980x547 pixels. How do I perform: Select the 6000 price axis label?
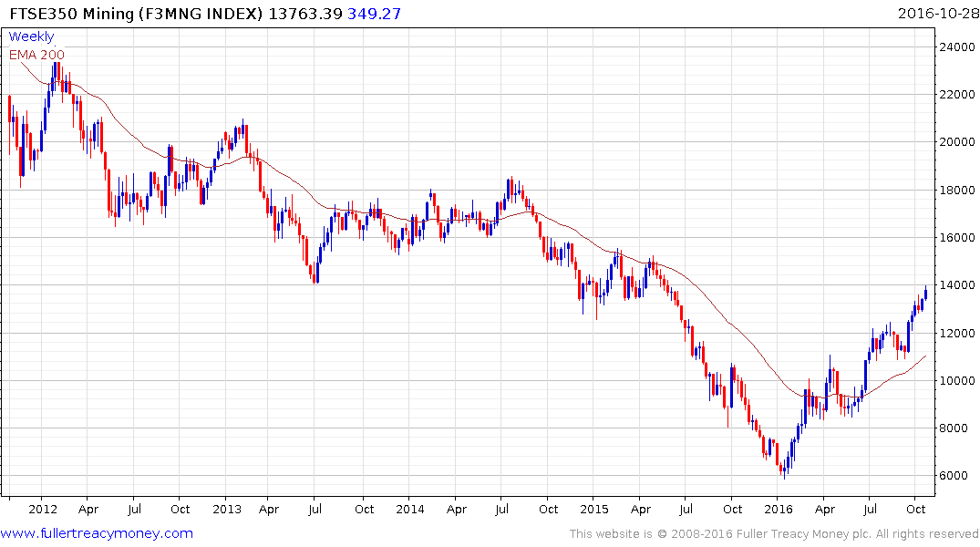click(954, 476)
